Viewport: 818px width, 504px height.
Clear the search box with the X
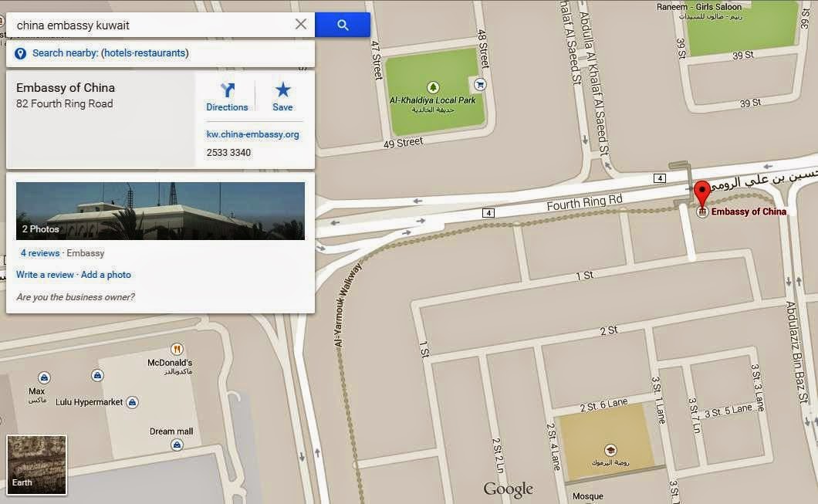coord(301,24)
